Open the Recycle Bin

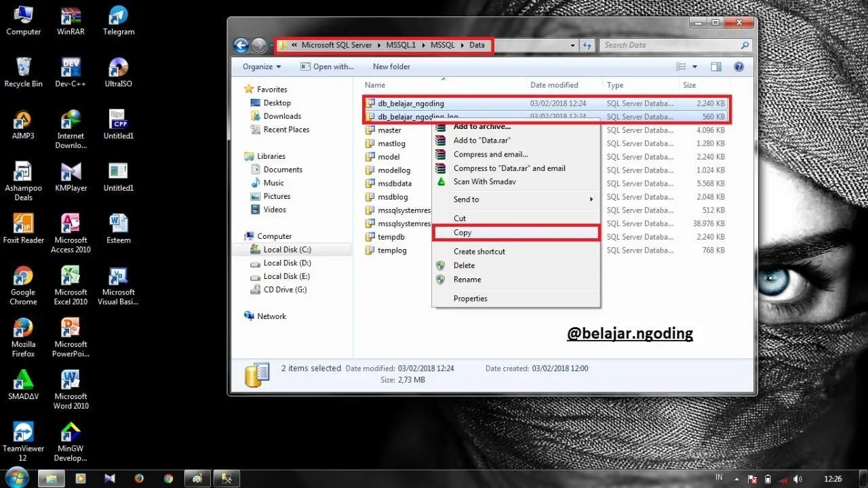pos(23,73)
